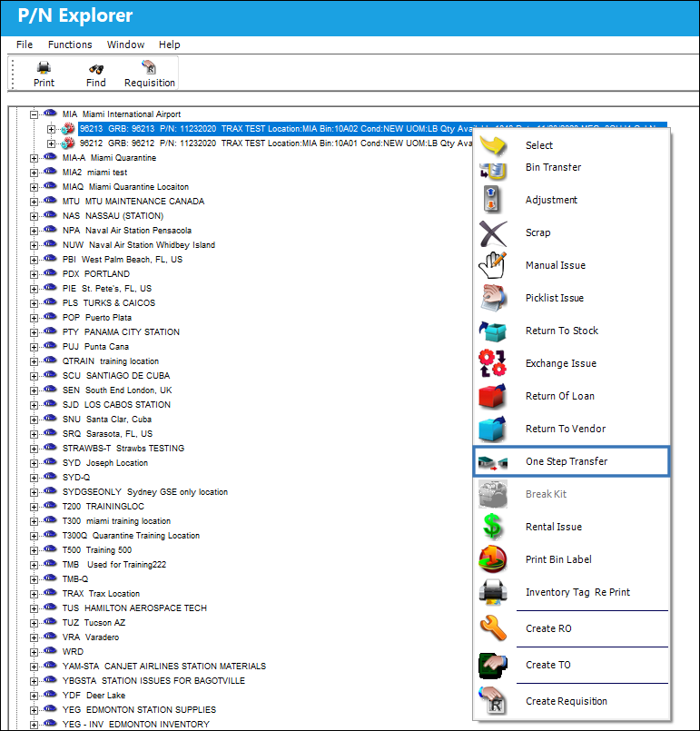Select PBI West Palm Beach row
Image resolution: width=700 pixels, height=731 pixels.
(x=123, y=259)
